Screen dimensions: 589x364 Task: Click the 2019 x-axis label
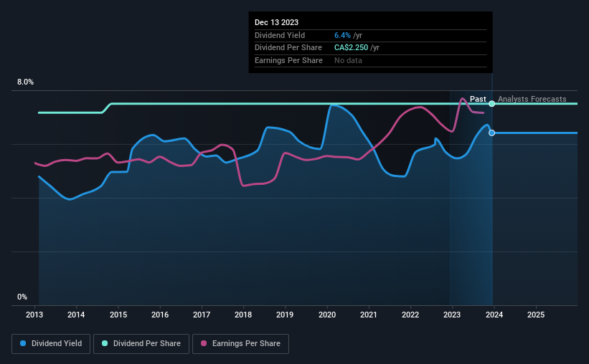285,315
